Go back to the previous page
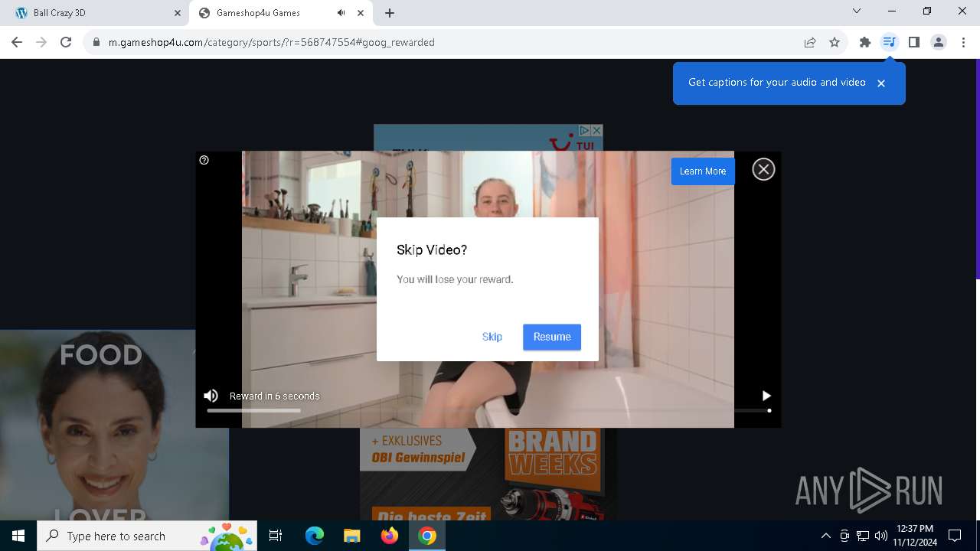The height and width of the screenshot is (551, 980). click(17, 43)
